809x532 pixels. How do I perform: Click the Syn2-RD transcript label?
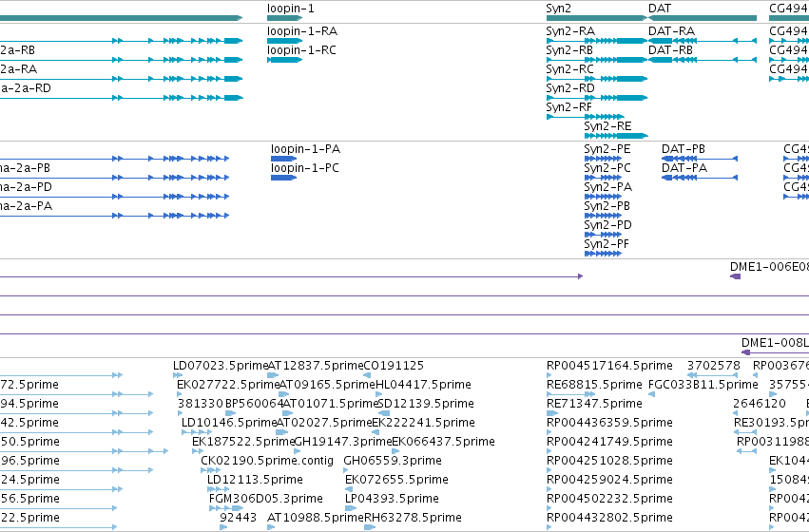tap(570, 88)
